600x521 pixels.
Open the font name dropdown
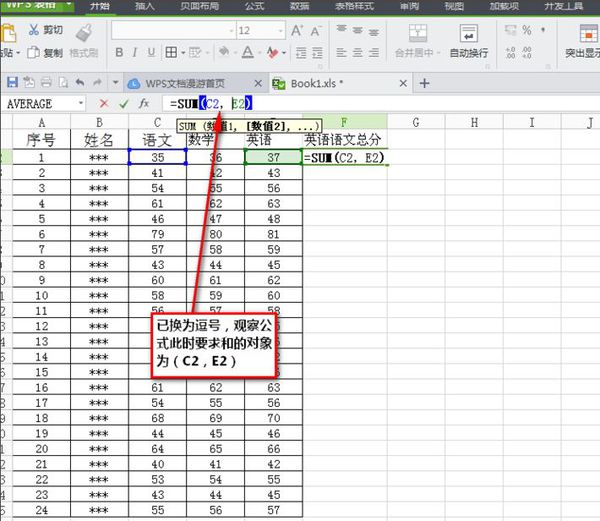coord(231,31)
